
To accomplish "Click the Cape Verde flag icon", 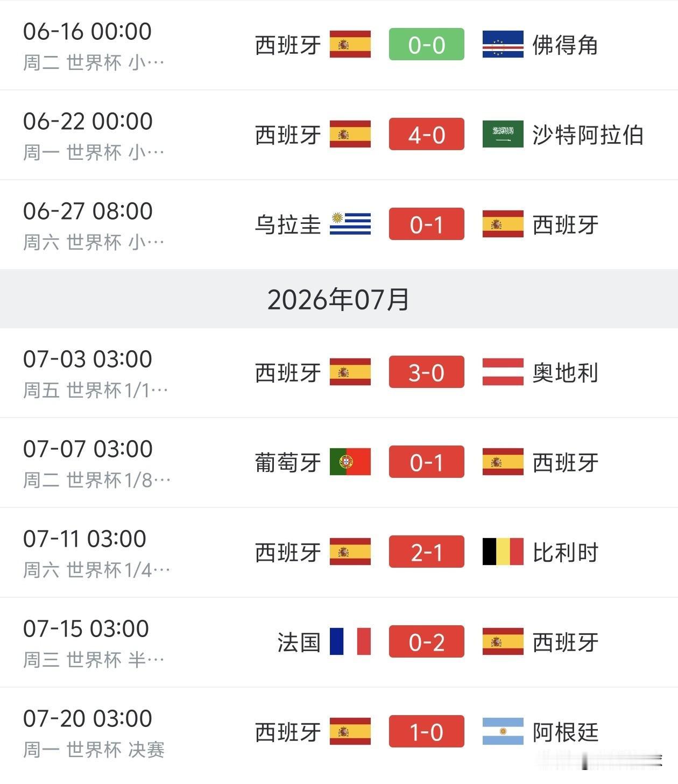I will point(503,45).
